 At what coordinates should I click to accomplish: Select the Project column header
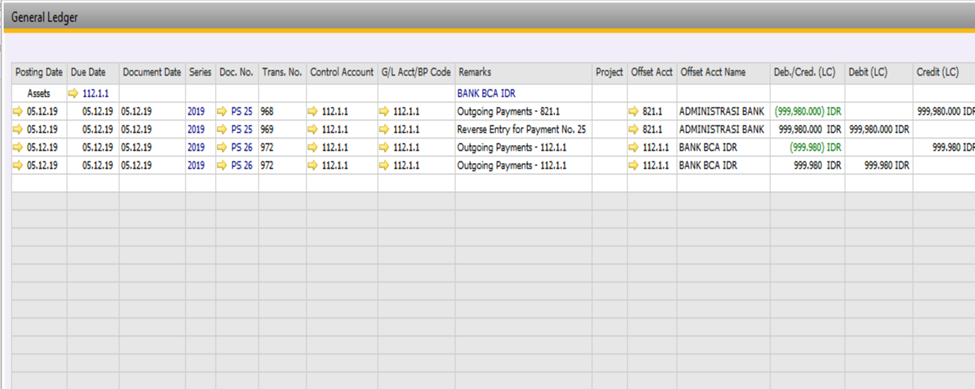tap(609, 73)
